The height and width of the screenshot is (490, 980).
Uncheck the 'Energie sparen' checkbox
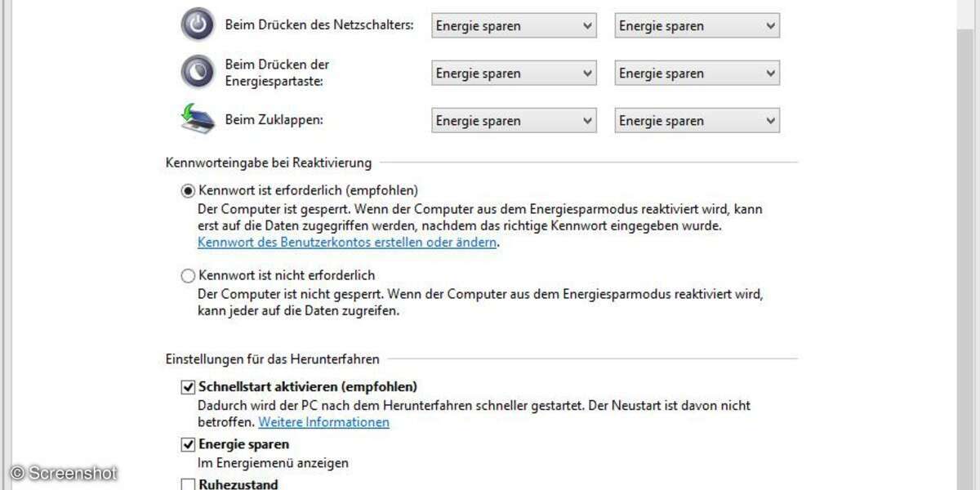(189, 445)
